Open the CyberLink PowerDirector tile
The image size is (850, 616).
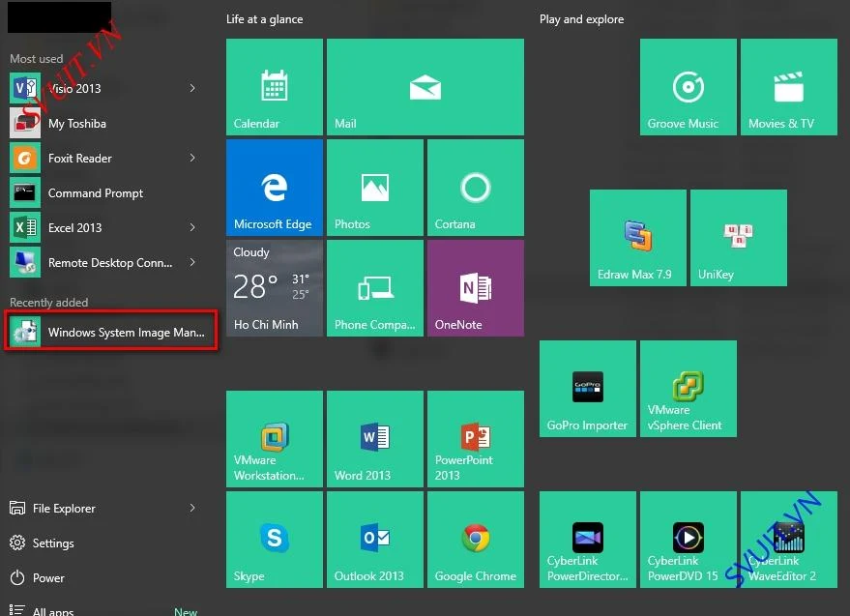[x=588, y=540]
